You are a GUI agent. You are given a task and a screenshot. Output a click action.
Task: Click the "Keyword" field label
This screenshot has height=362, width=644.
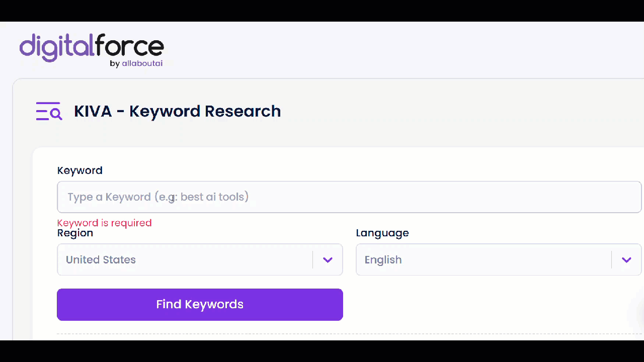(79, 170)
